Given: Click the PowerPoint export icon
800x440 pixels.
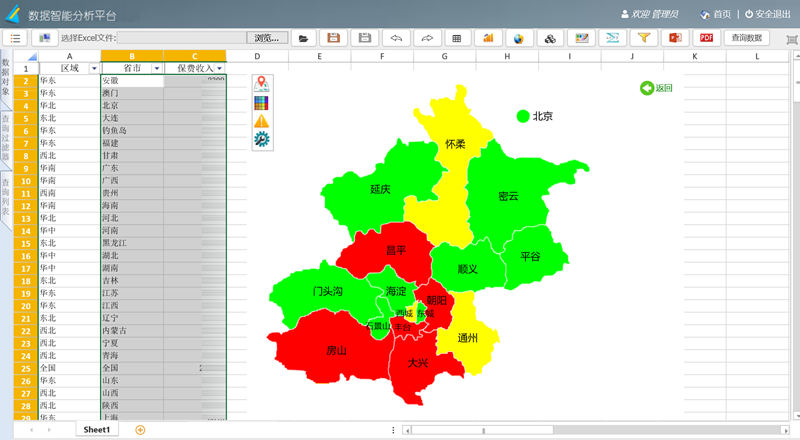Looking at the screenshot, I should tap(675, 38).
